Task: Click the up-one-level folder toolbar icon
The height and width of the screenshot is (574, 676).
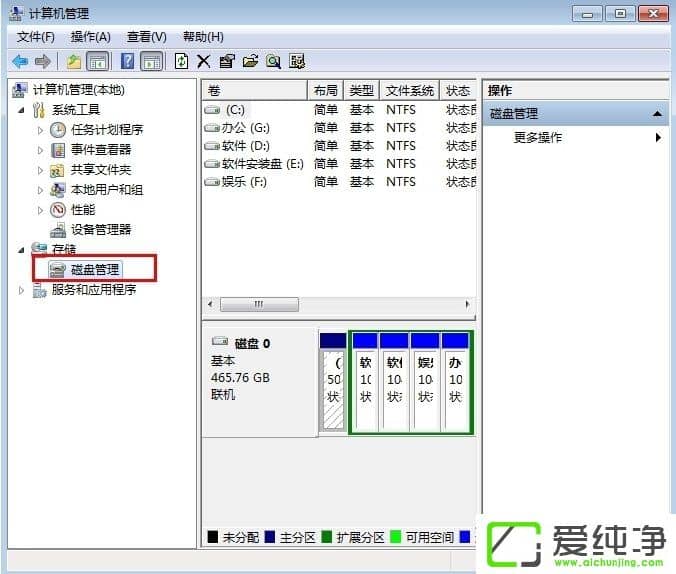Action: (x=74, y=62)
